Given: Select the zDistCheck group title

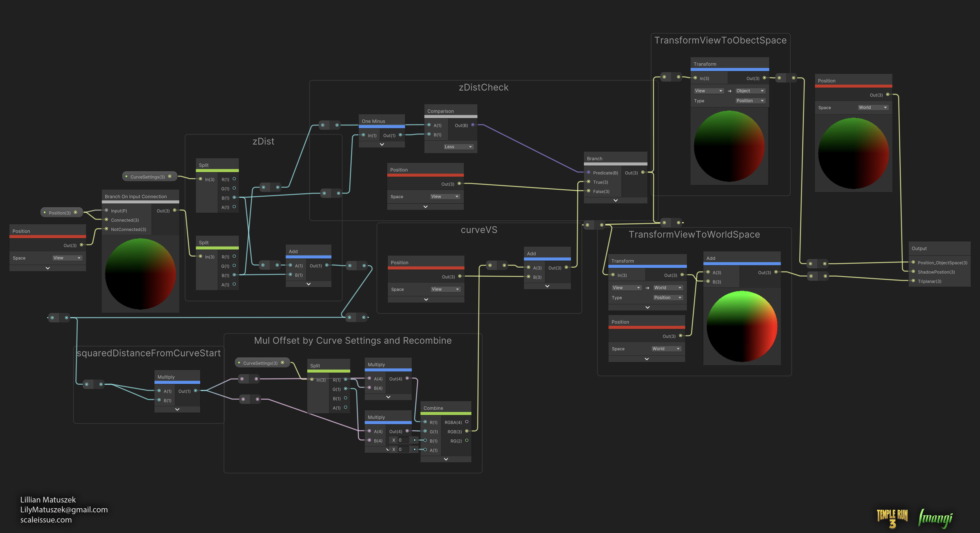Looking at the screenshot, I should 483,87.
